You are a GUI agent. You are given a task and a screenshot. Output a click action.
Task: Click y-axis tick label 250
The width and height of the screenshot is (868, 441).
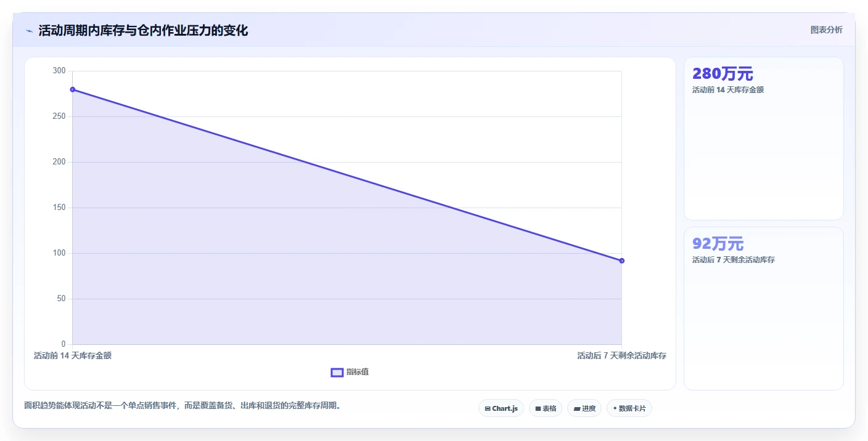pyautogui.click(x=59, y=117)
